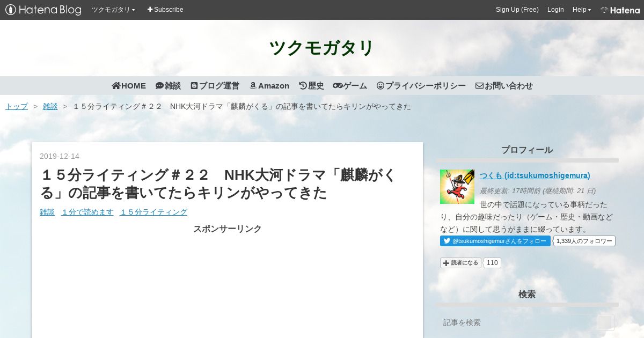Click the Subscribe button
The width and height of the screenshot is (644, 338).
[165, 10]
